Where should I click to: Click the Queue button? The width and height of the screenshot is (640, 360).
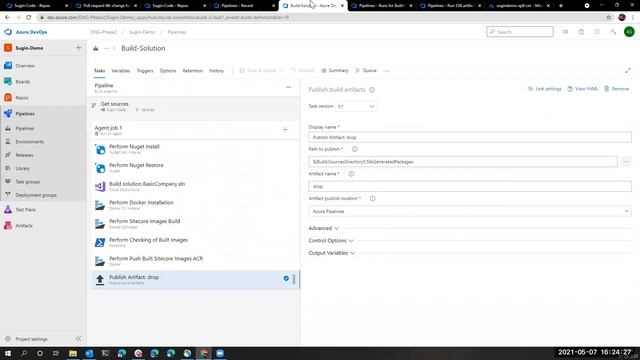[367, 71]
